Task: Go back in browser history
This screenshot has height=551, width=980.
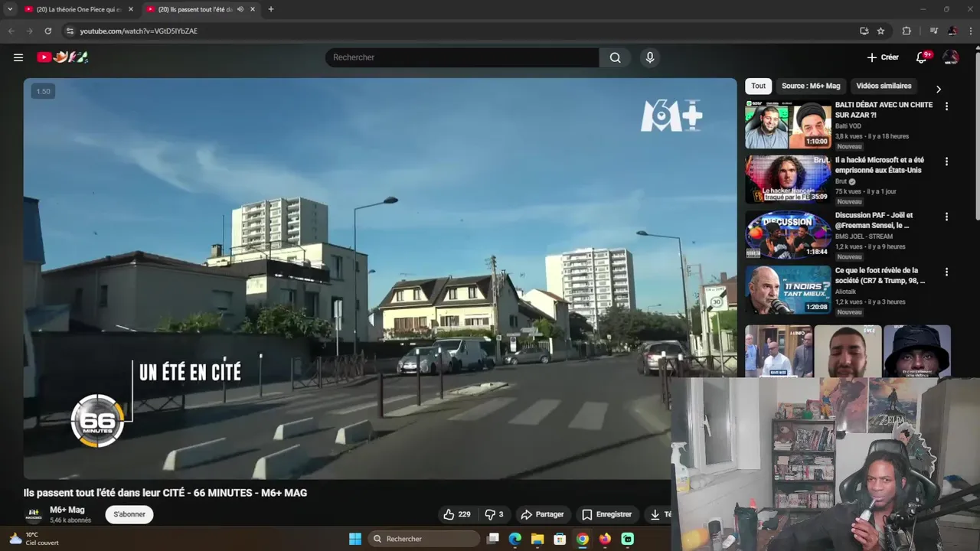Action: (11, 31)
